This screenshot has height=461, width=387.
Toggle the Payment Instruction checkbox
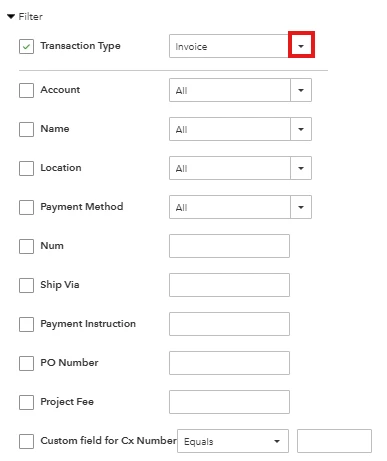click(x=26, y=324)
